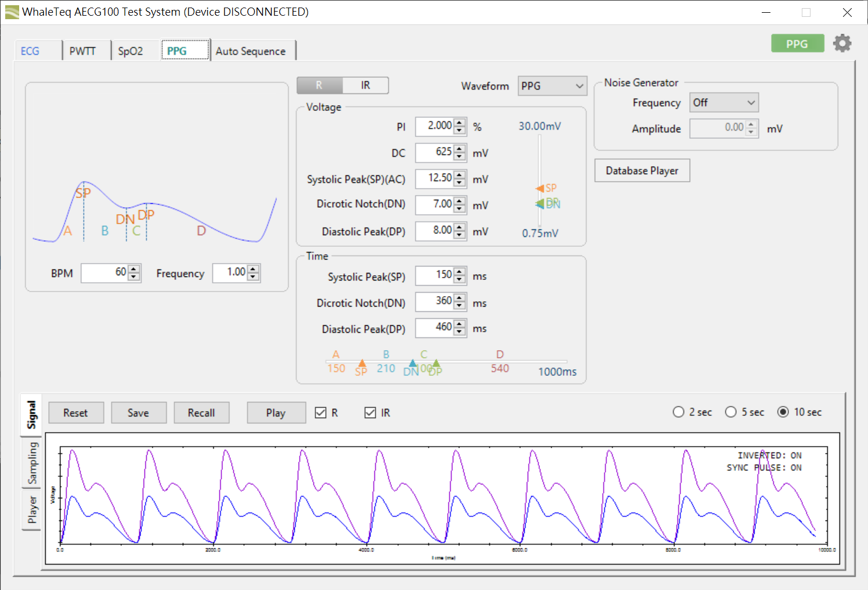Click inside the Frequency input field

(x=232, y=273)
